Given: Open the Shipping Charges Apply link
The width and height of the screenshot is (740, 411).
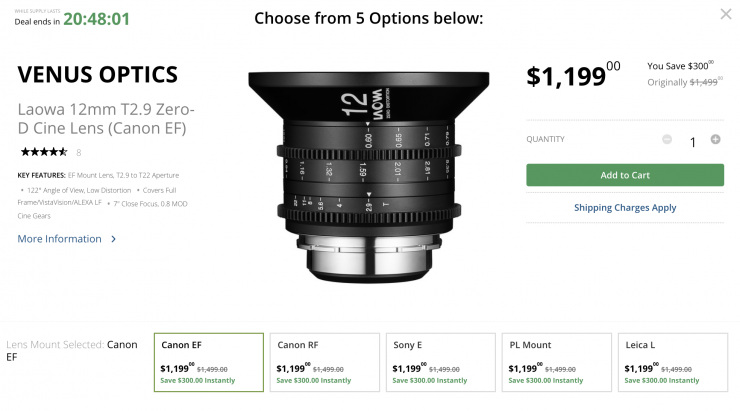Looking at the screenshot, I should coord(625,208).
